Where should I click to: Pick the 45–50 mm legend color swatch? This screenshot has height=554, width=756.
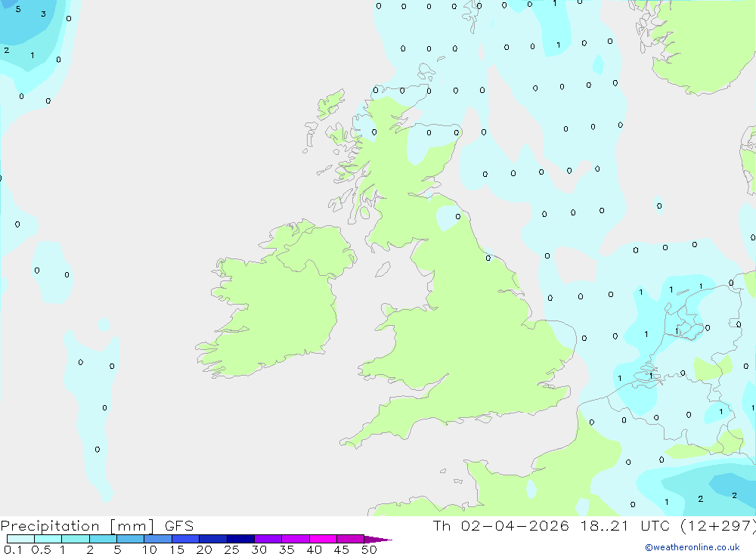point(351,539)
